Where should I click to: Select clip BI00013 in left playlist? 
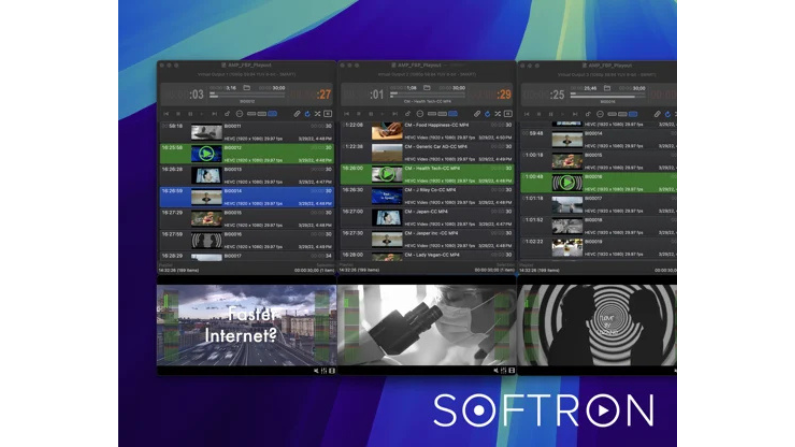point(247,175)
